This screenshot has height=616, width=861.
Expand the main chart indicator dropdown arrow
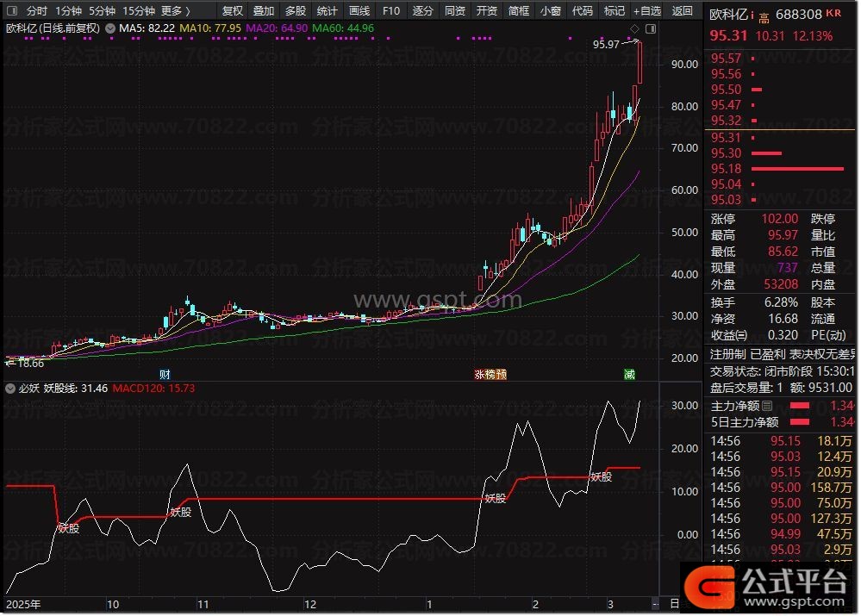(x=109, y=28)
